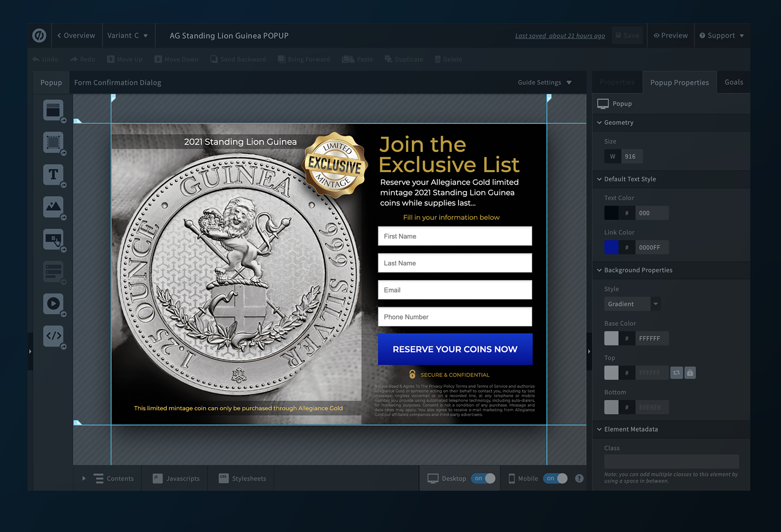
Task: Switch to Form Confirmation Dialog tab
Action: (x=118, y=82)
